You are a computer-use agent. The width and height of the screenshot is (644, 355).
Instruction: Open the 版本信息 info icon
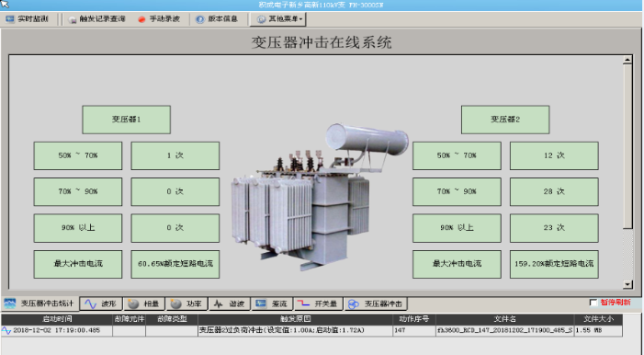(200, 19)
